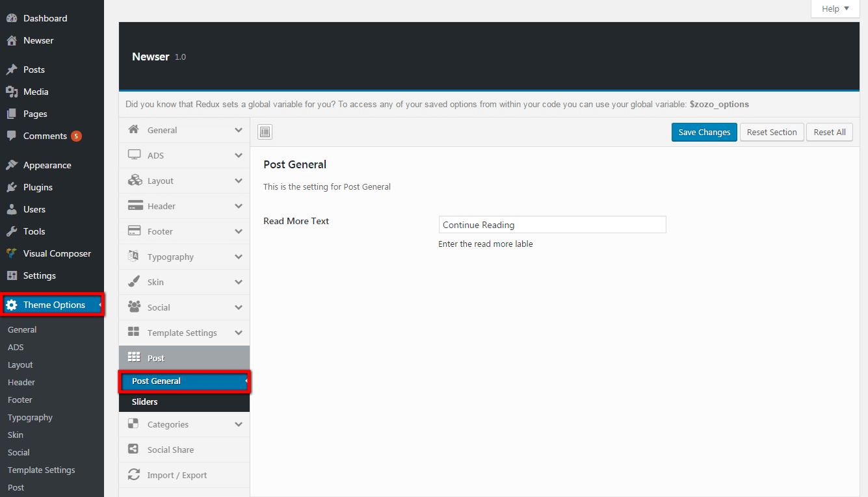Click the Layout blocks icon
This screenshot has width=868, height=497.
(x=135, y=181)
